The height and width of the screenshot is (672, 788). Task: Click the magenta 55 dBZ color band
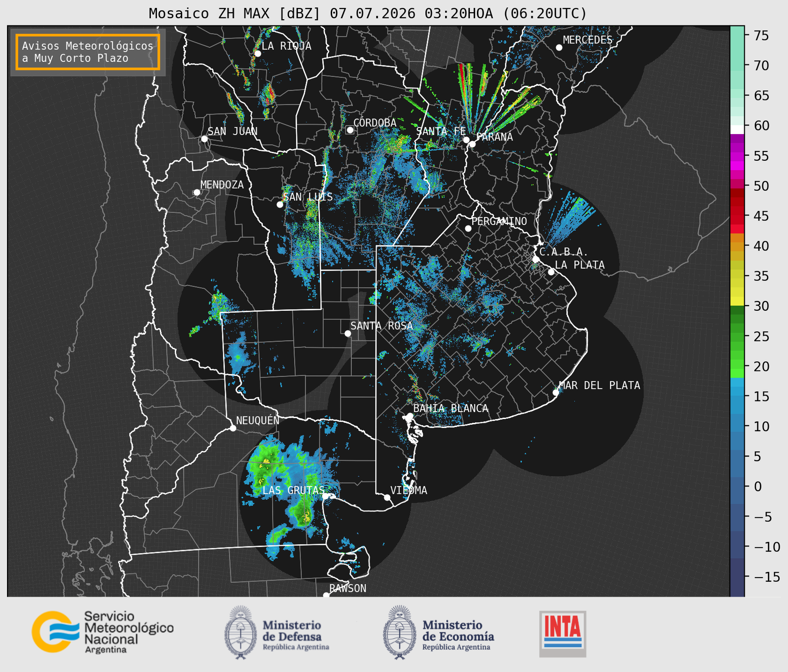pos(737,157)
